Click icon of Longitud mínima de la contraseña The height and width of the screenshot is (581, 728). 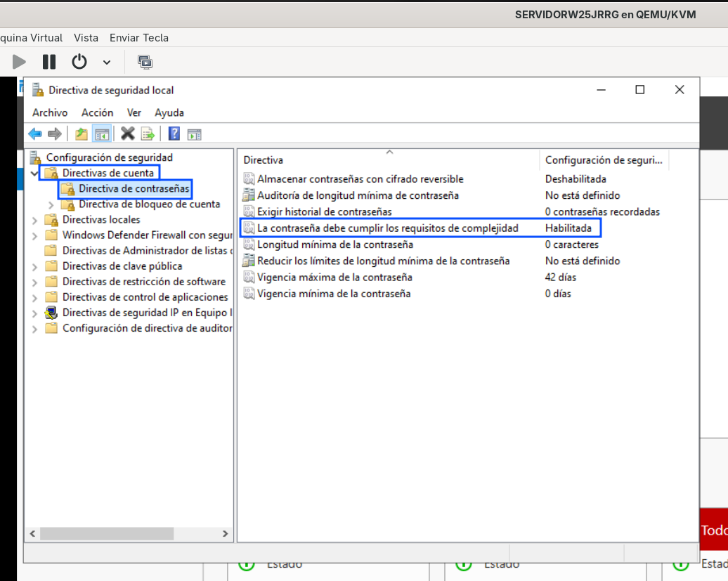[x=249, y=244]
